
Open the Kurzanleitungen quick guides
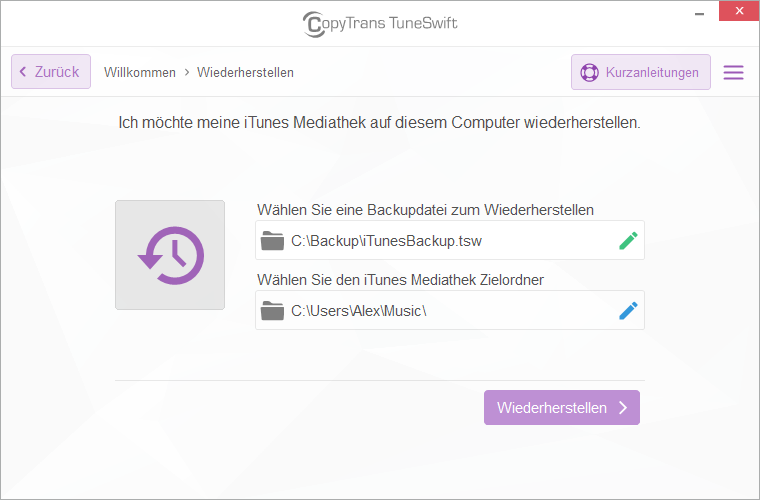tap(641, 72)
